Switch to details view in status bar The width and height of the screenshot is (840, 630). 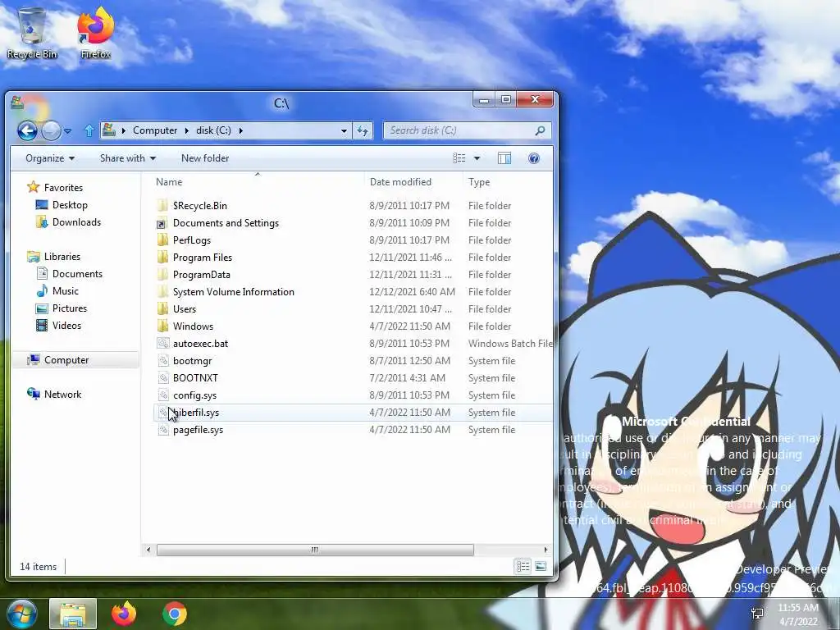523,566
